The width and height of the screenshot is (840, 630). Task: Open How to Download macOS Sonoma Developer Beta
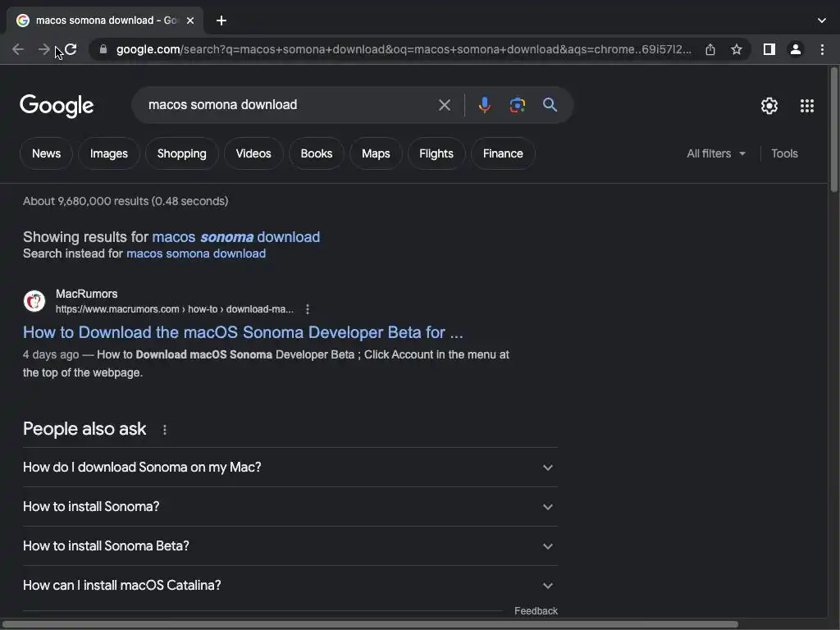coord(243,332)
